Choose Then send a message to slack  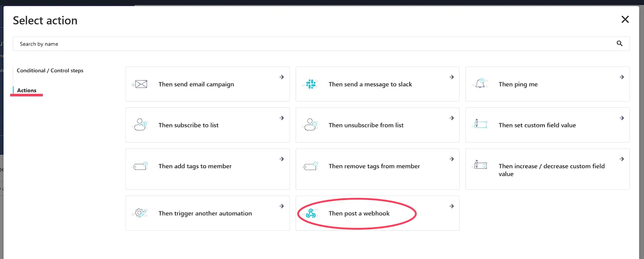(x=377, y=84)
